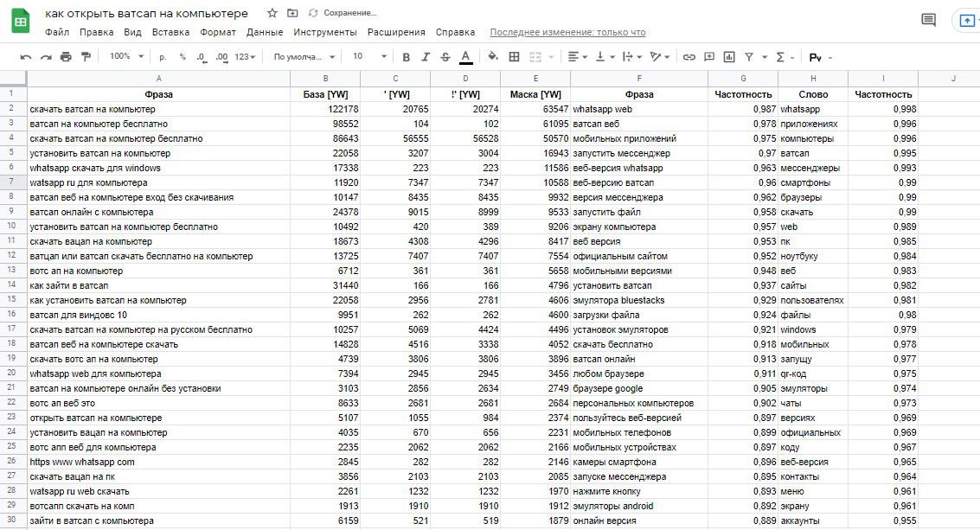Viewport: 980px width, 530px height.
Task: Open the Данные menu
Action: pos(265,32)
